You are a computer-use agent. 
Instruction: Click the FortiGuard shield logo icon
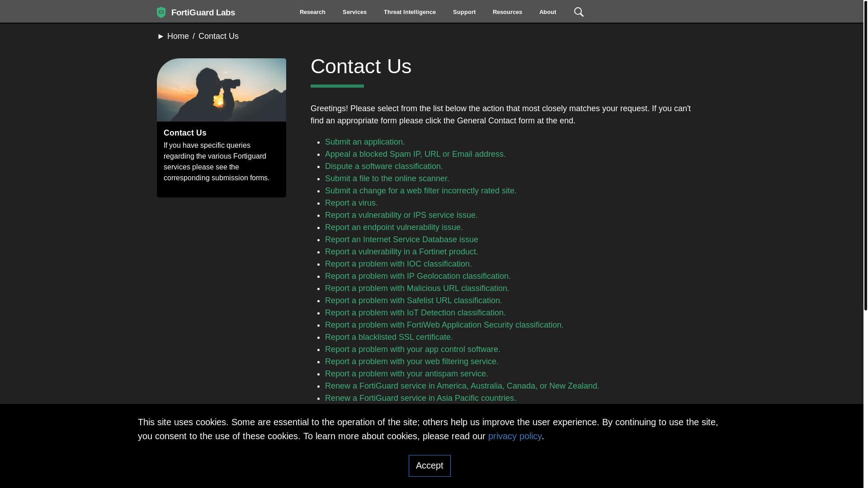pos(161,12)
